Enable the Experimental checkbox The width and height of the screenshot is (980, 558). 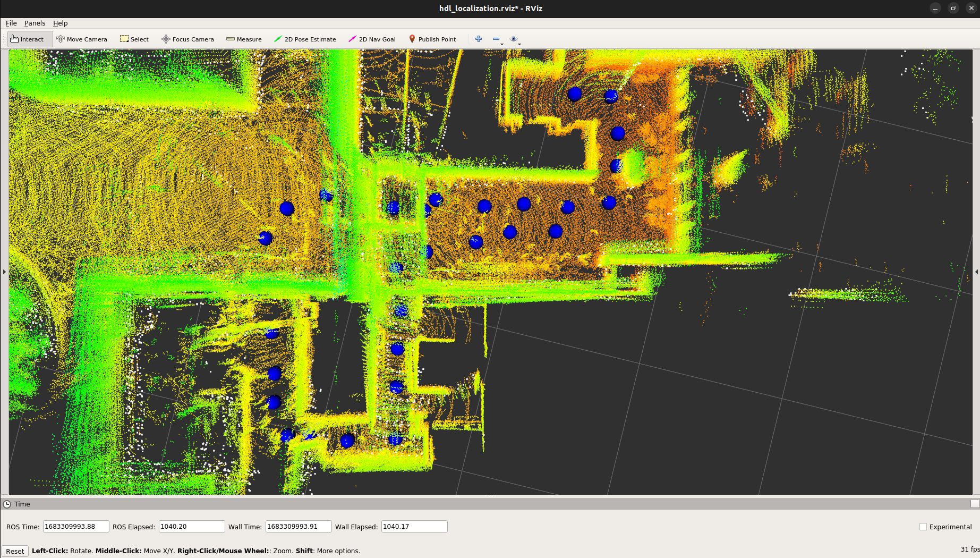pos(923,527)
